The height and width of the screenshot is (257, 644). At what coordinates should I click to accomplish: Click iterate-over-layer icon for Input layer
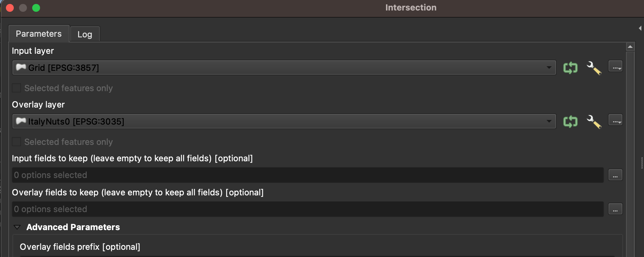tap(570, 68)
